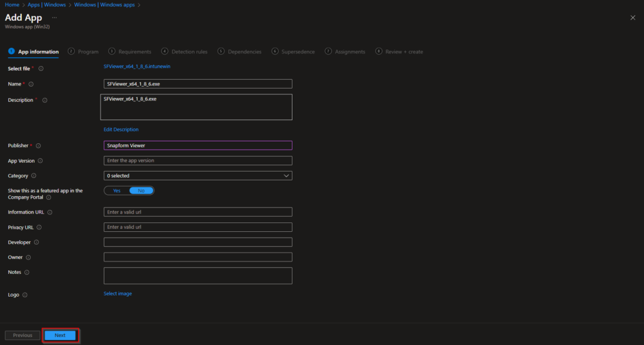Go to Windows | Windows apps breadcrumb
Image resolution: width=644 pixels, height=345 pixels.
104,5
